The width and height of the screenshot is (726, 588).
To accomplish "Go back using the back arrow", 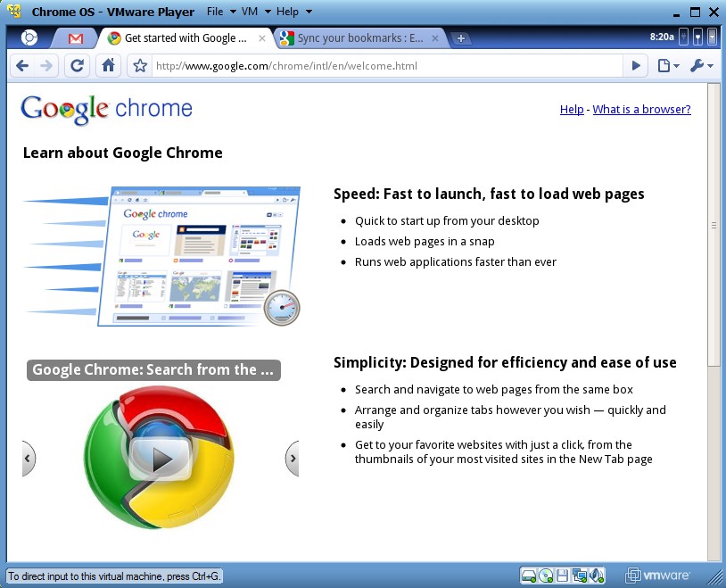I will coord(21,65).
